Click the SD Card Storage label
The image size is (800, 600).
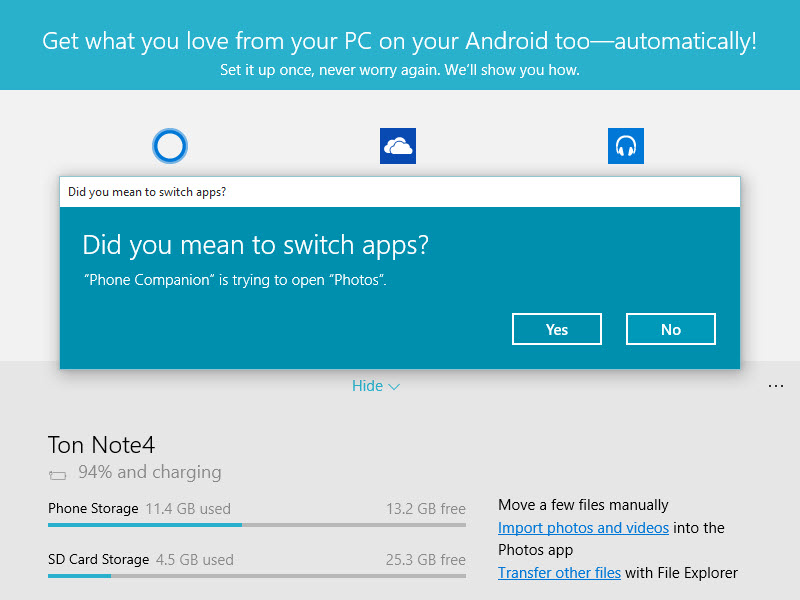coord(98,560)
